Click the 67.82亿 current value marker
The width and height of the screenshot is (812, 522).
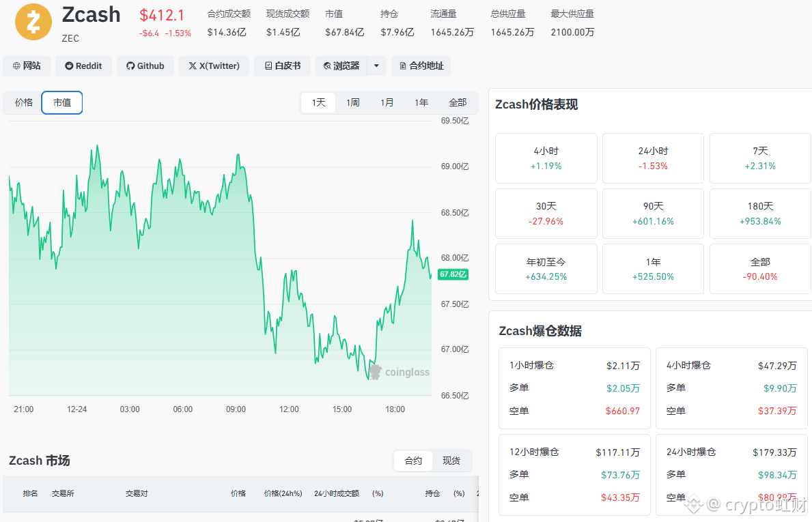[x=453, y=274]
